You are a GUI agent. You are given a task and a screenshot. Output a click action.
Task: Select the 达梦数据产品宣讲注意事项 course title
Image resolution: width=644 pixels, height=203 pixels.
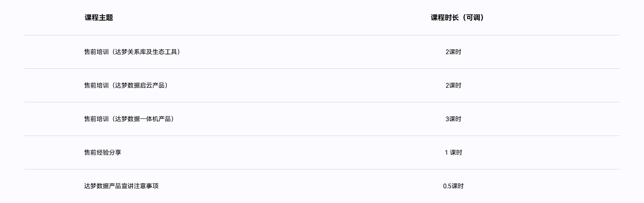tap(121, 186)
